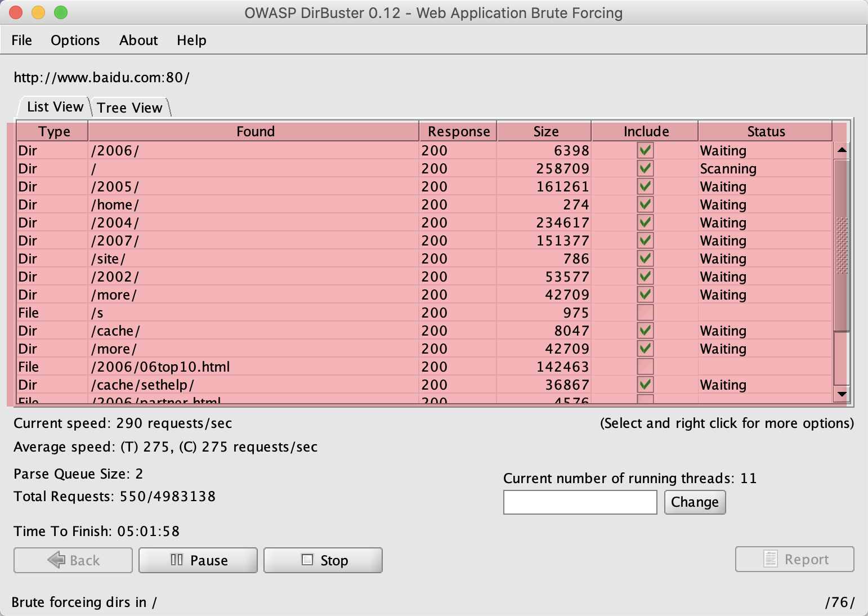Screen dimensions: 868x616
Task: Select the /cache/sethelp/ row
Action: click(253, 385)
